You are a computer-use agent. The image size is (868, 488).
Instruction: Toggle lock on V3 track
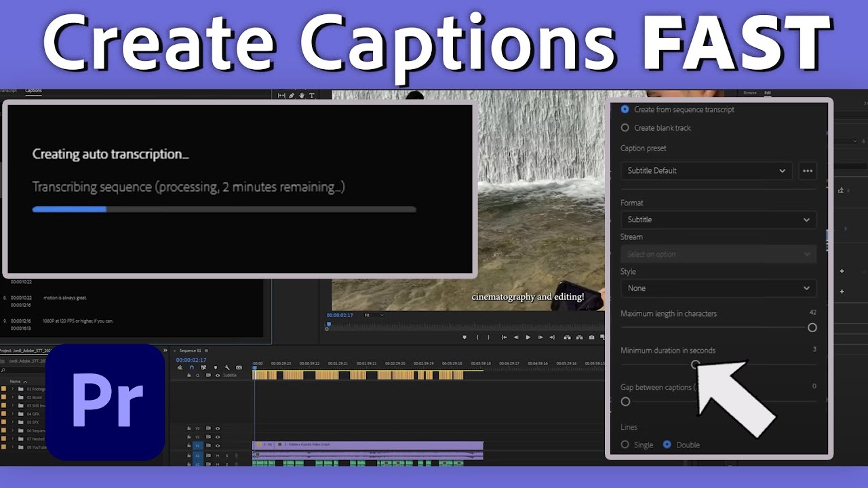[x=189, y=428]
